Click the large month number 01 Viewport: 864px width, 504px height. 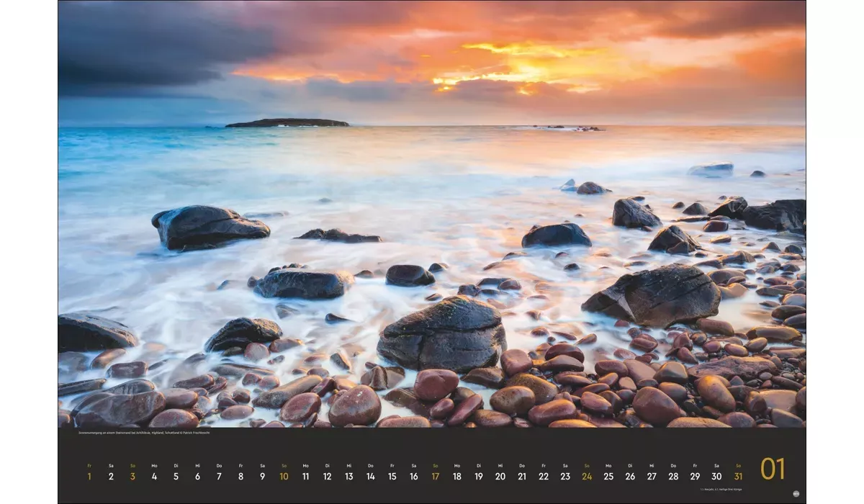tap(773, 469)
